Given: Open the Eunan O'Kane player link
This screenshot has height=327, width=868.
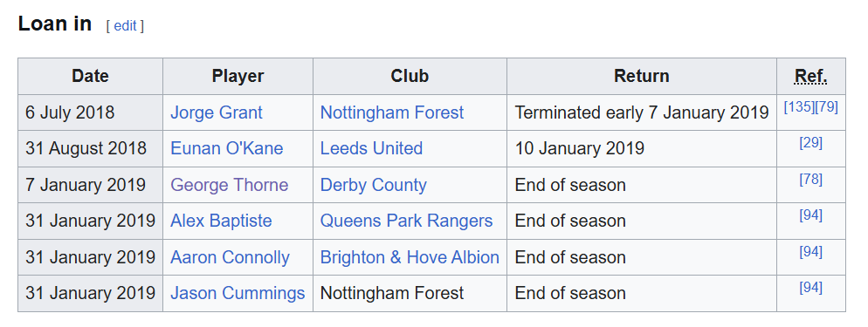Looking at the screenshot, I should tap(226, 148).
